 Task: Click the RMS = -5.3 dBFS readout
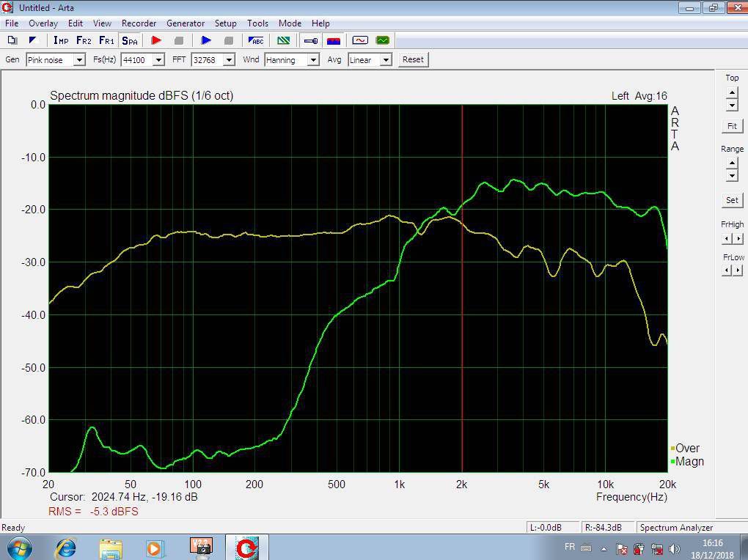[x=94, y=512]
